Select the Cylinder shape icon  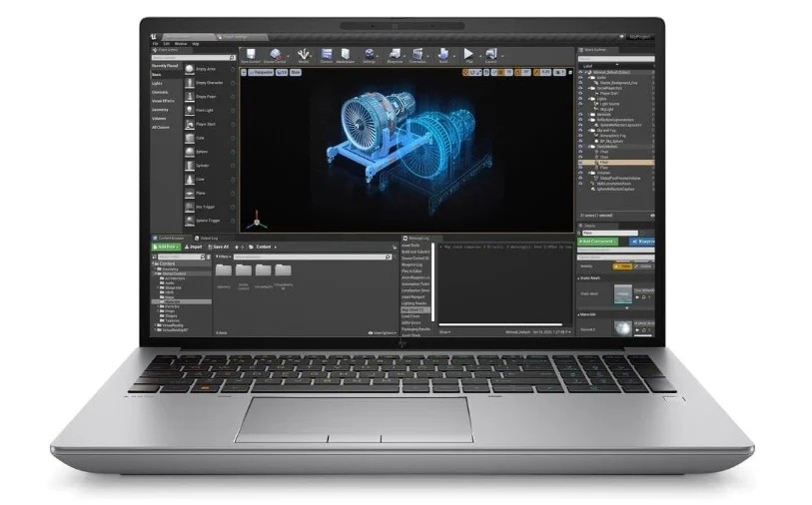pyautogui.click(x=190, y=166)
